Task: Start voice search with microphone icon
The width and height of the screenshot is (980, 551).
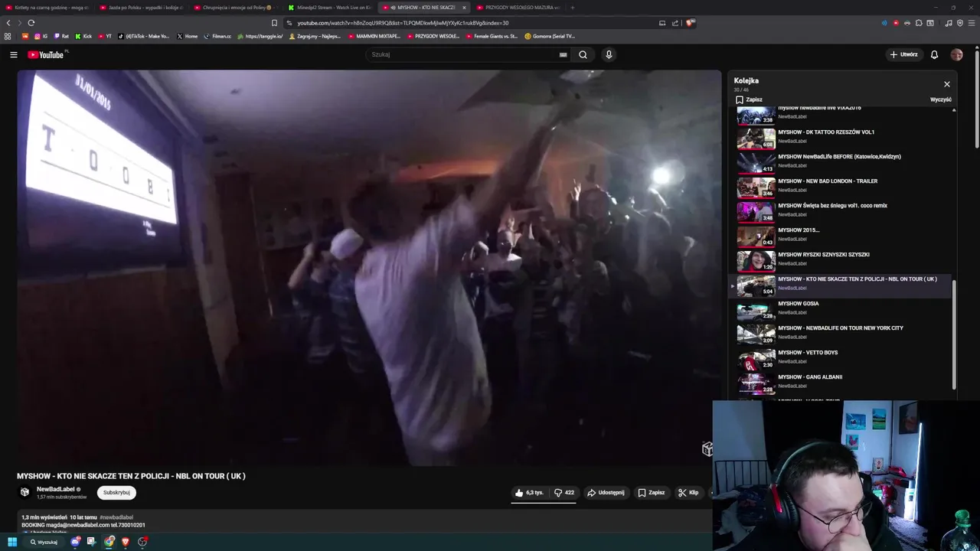Action: (609, 54)
